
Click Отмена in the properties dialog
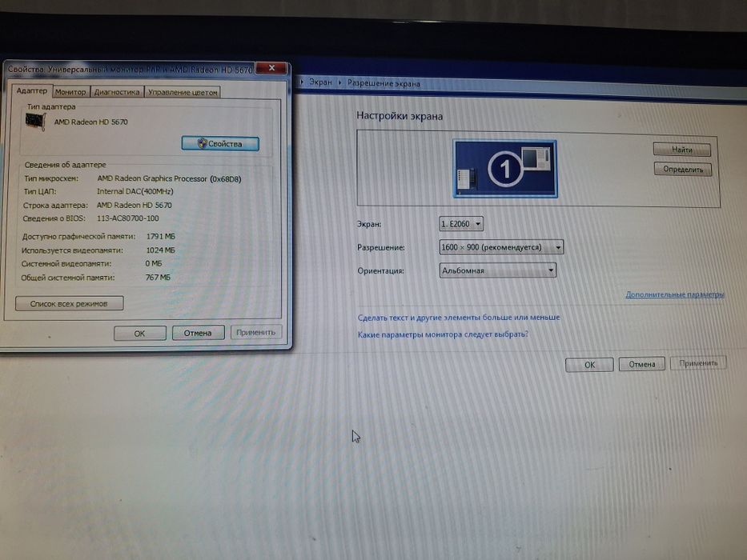(x=198, y=333)
